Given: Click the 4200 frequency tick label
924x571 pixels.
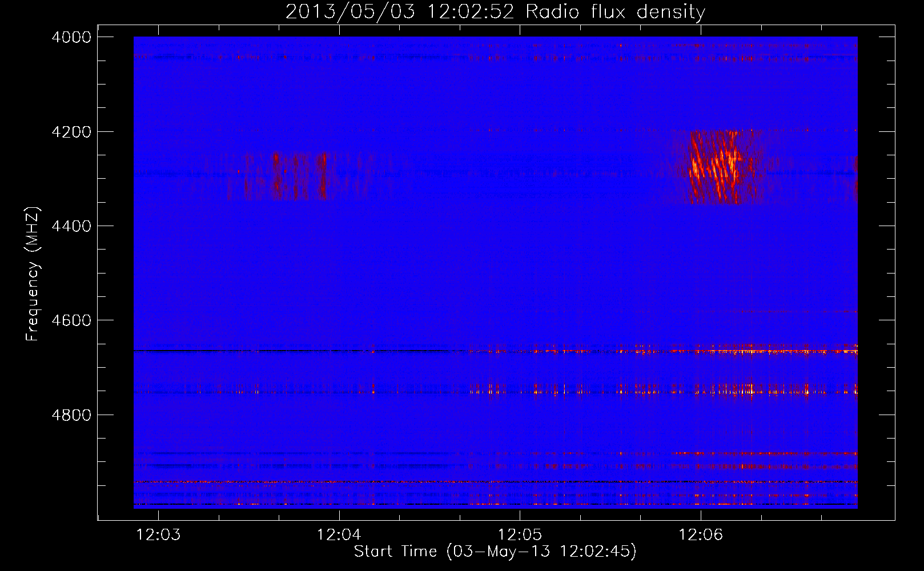Looking at the screenshot, I should click(71, 132).
